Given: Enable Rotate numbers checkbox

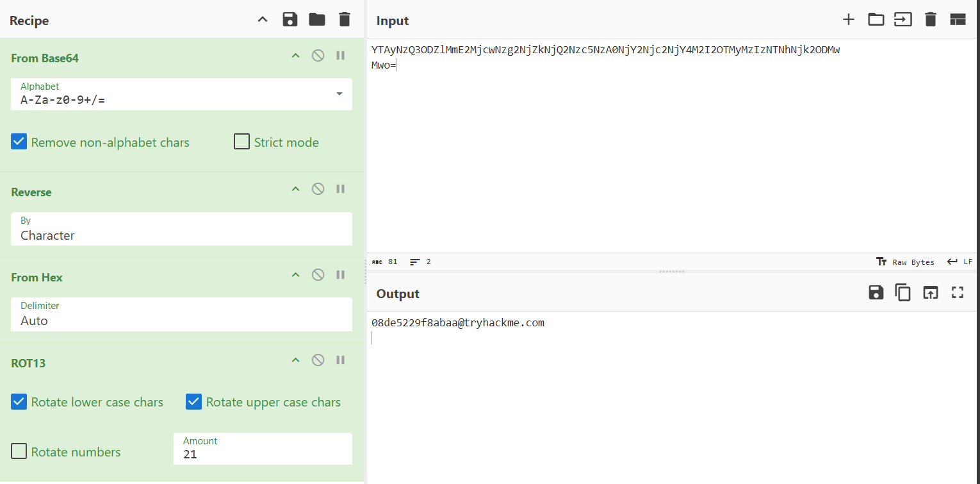Looking at the screenshot, I should (19, 451).
